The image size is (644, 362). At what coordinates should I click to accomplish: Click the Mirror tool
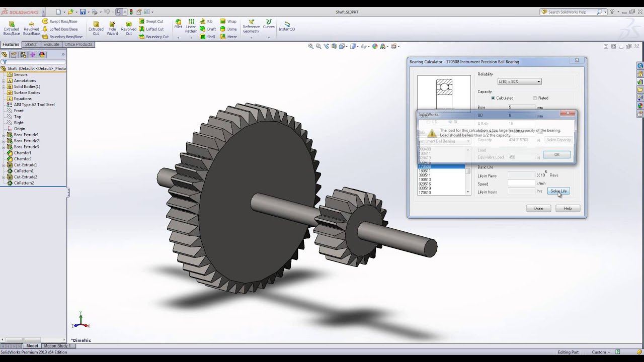(228, 37)
